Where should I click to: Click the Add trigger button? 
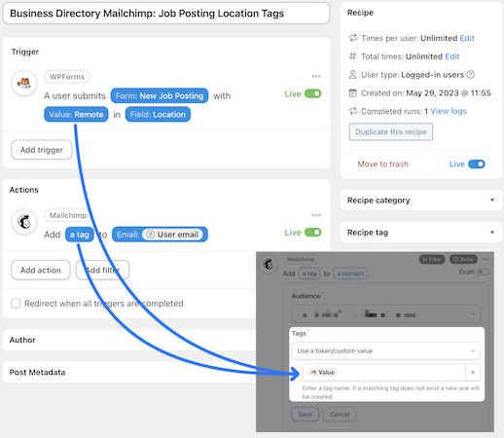pos(42,150)
